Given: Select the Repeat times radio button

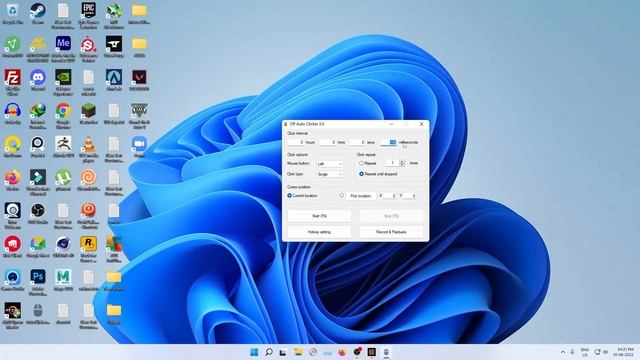Looking at the screenshot, I should tap(361, 163).
